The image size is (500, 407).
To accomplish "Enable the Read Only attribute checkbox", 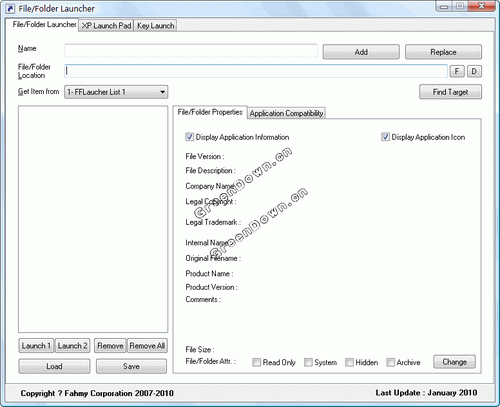I will click(x=256, y=362).
